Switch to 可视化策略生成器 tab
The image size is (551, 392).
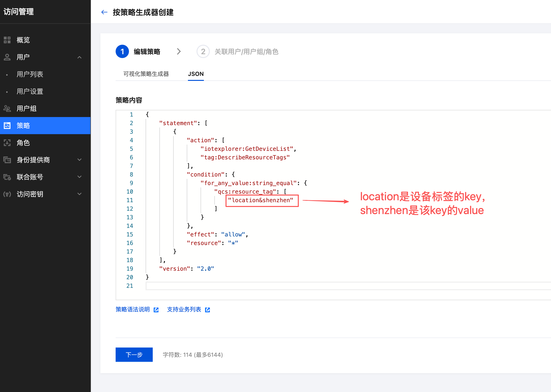tap(146, 74)
